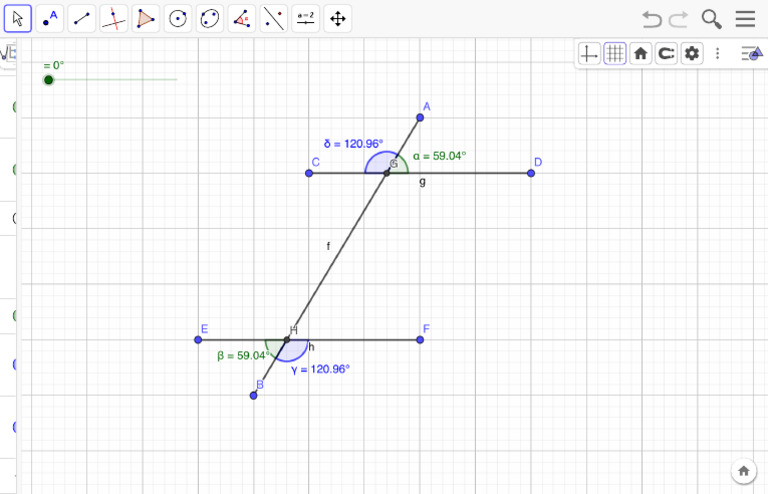Undo the last action
Viewport: 768px width, 494px height.
pyautogui.click(x=652, y=19)
